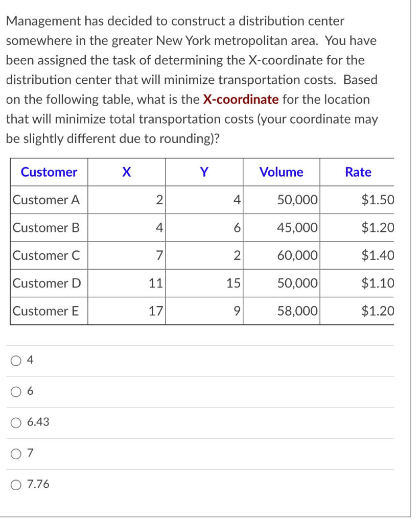Click the Customer column header

tap(49, 172)
